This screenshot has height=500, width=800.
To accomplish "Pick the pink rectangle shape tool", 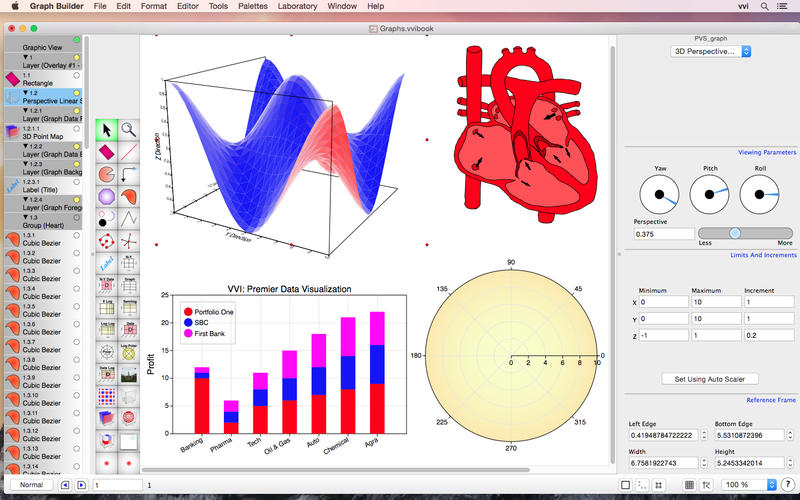I will [107, 152].
